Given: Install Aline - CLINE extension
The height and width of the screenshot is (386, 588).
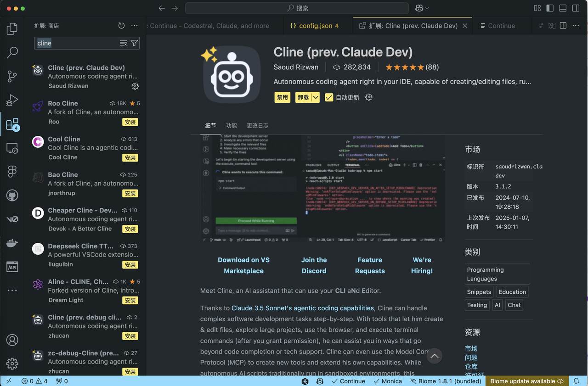Looking at the screenshot, I should 130,301.
